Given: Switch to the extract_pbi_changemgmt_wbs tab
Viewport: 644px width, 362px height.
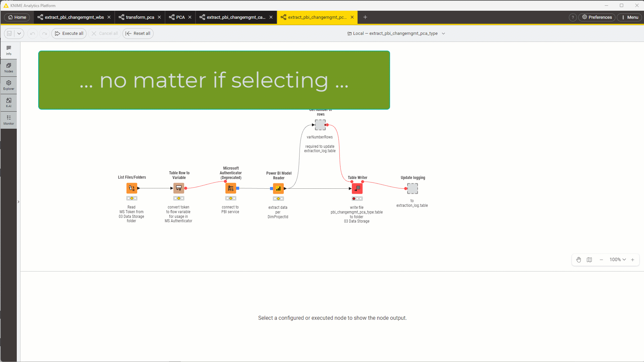Looking at the screenshot, I should coord(74,17).
